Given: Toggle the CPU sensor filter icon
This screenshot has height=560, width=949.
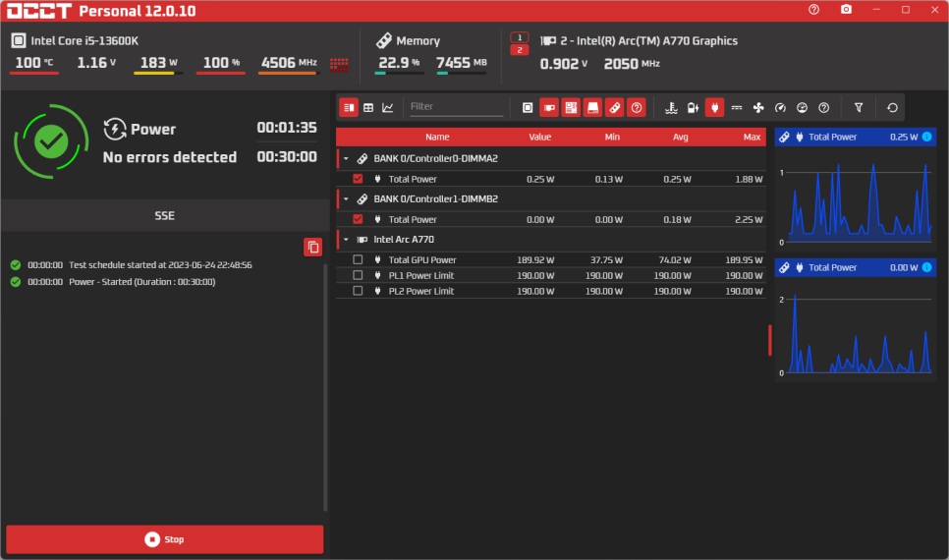Looking at the screenshot, I should click(528, 108).
